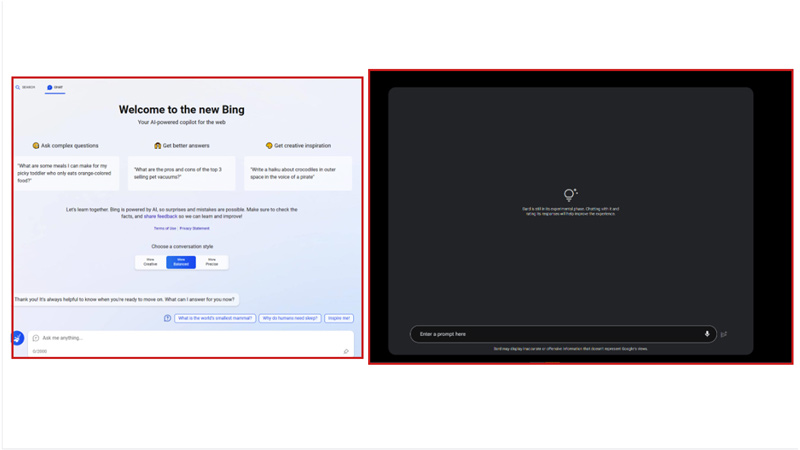Open the share feedback link
The image size is (800, 450).
tap(160, 216)
